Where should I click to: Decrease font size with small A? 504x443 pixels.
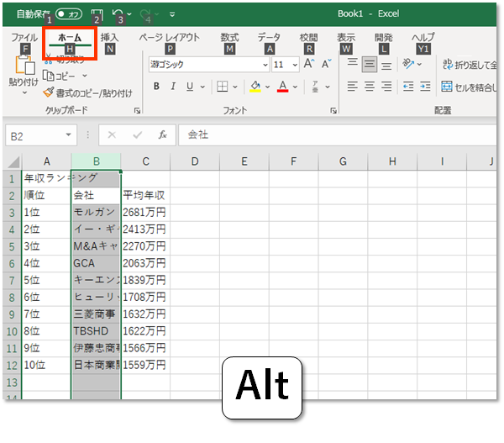(327, 64)
